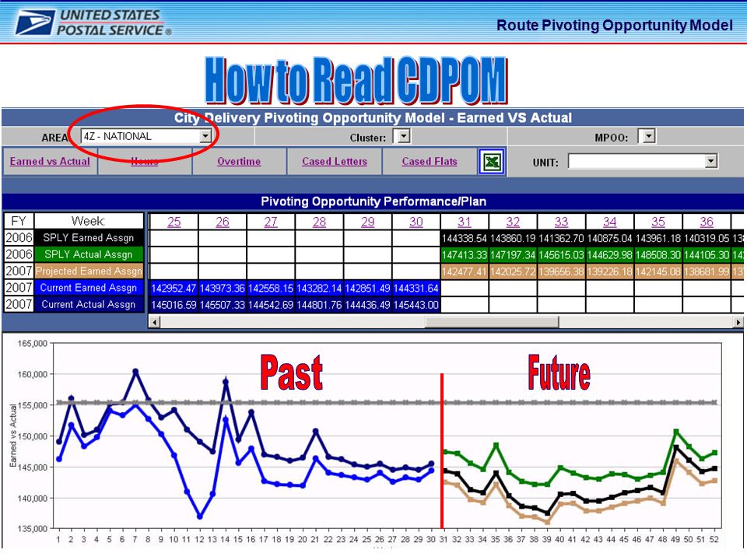Open the Hours tab
The height and width of the screenshot is (560, 747).
tap(145, 162)
